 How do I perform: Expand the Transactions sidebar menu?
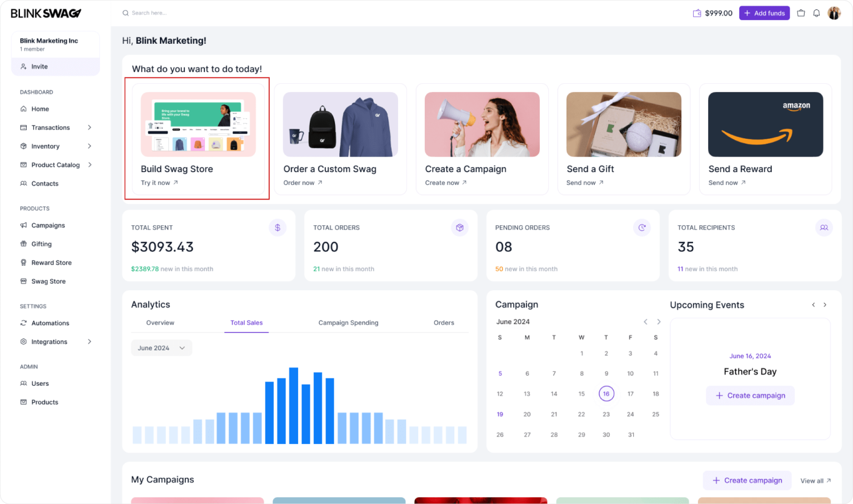click(x=89, y=127)
